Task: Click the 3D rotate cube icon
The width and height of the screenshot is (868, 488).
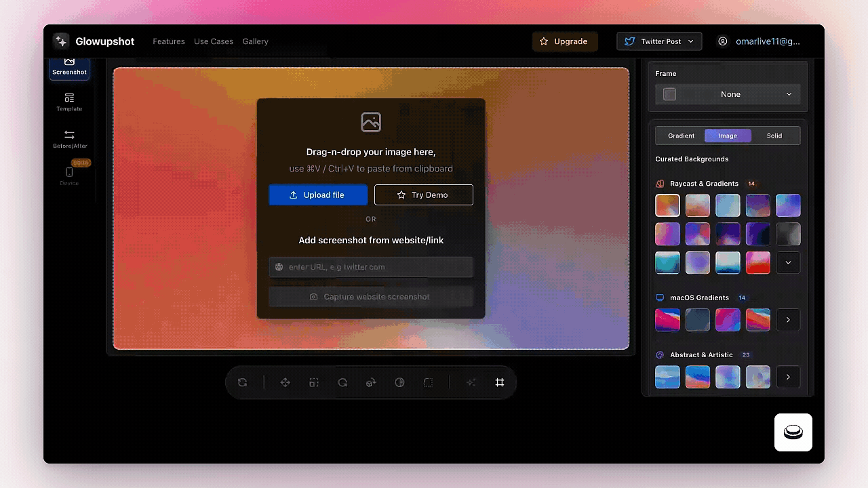Action: click(371, 382)
